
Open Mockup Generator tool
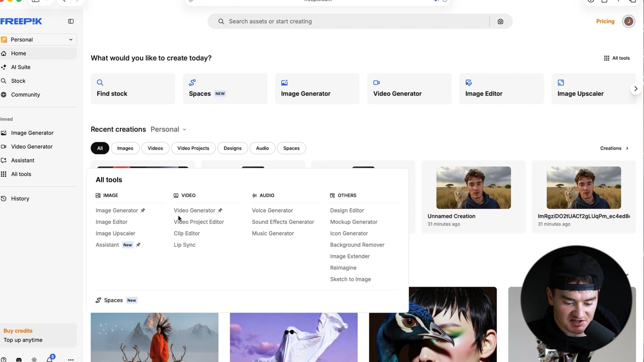354,222
